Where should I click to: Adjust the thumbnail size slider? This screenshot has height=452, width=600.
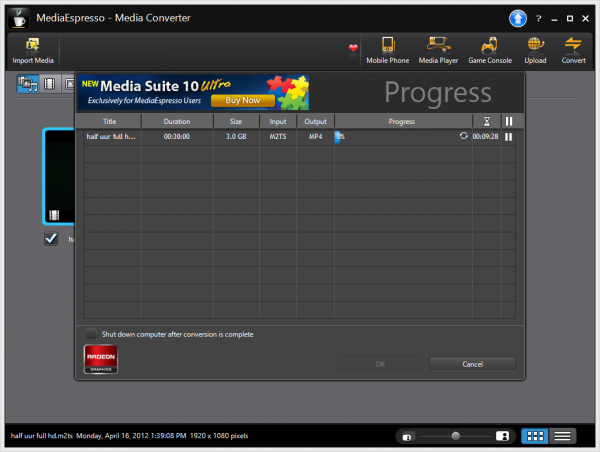(456, 436)
